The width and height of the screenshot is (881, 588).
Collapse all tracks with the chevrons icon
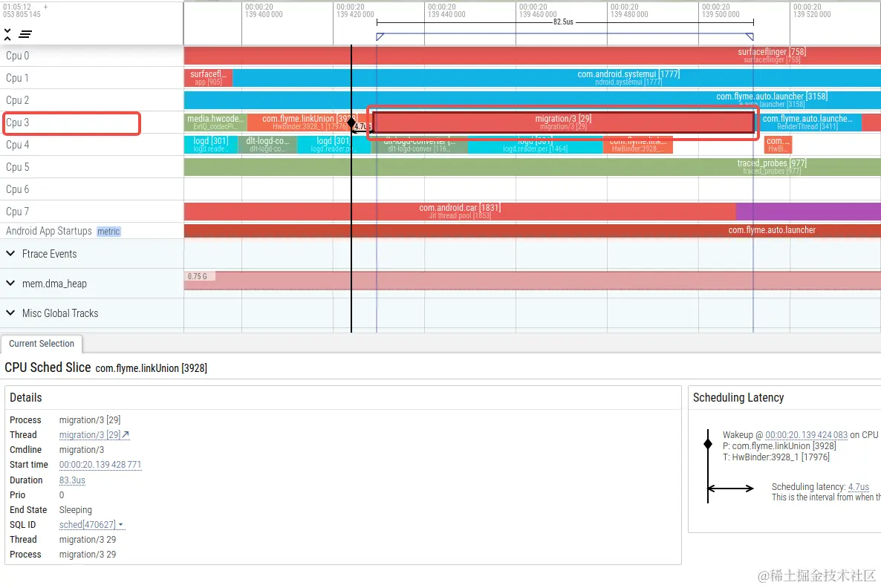tap(7, 35)
